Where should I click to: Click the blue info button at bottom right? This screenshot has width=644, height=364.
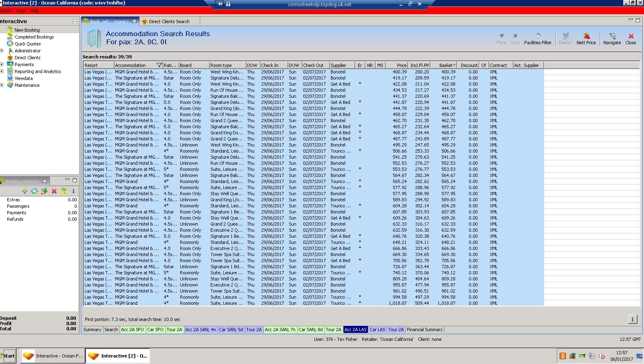point(632,319)
